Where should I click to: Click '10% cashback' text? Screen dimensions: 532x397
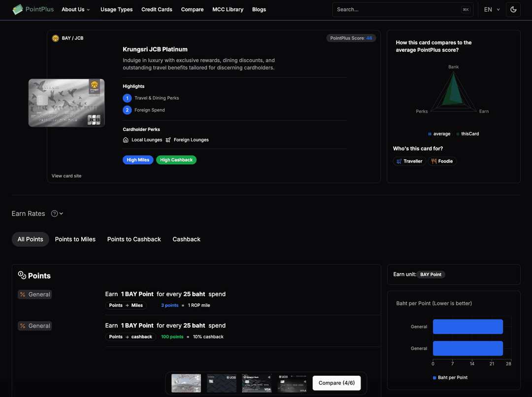click(208, 337)
